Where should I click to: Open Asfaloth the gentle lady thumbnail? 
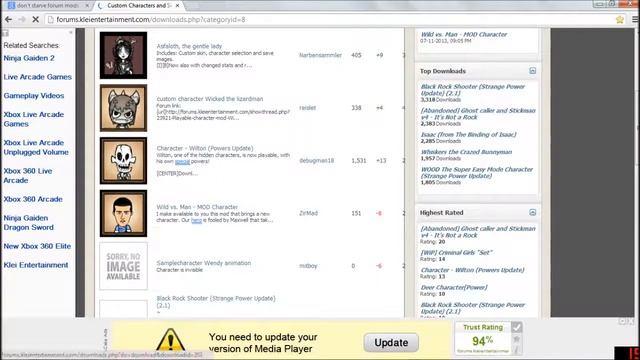coord(123,55)
